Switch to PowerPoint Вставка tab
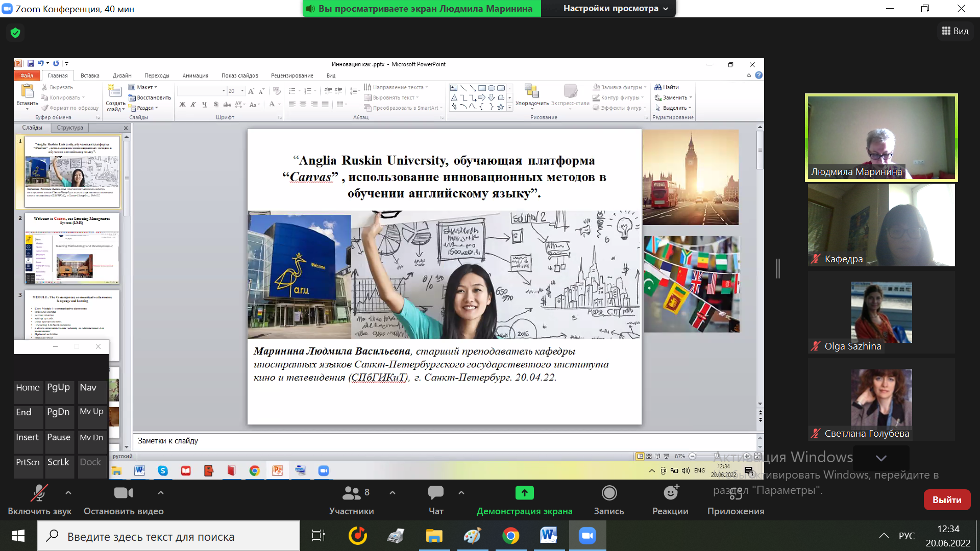The image size is (980, 551). pos(90,76)
